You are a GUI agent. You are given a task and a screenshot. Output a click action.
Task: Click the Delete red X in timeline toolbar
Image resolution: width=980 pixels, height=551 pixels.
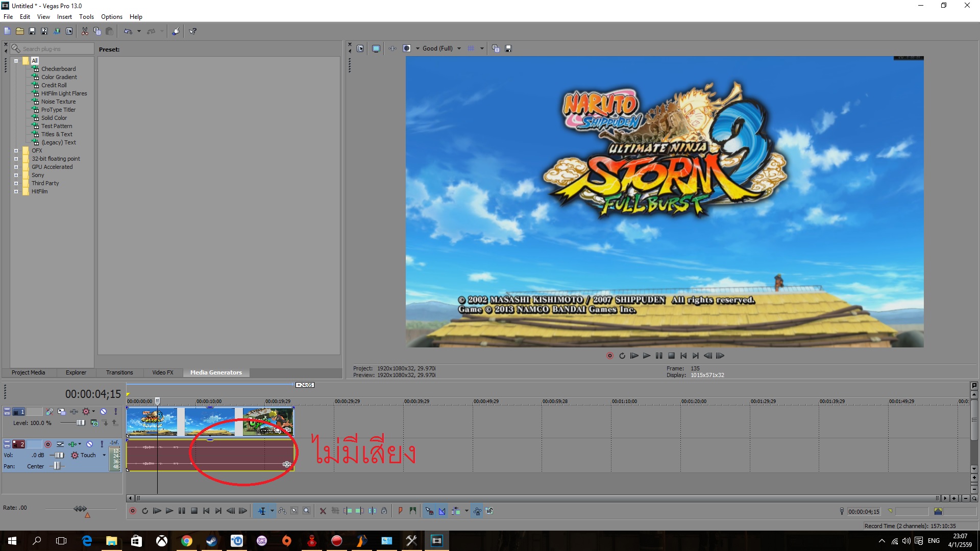coord(323,511)
